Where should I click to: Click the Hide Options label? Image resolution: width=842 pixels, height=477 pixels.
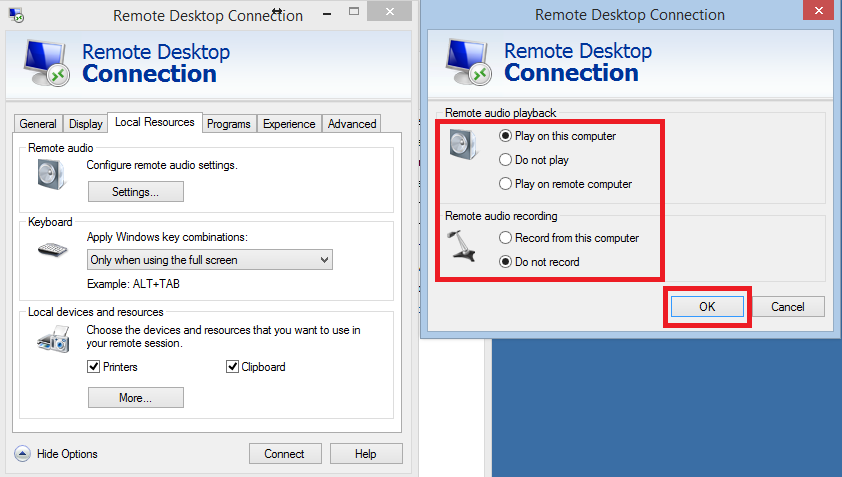coord(67,454)
